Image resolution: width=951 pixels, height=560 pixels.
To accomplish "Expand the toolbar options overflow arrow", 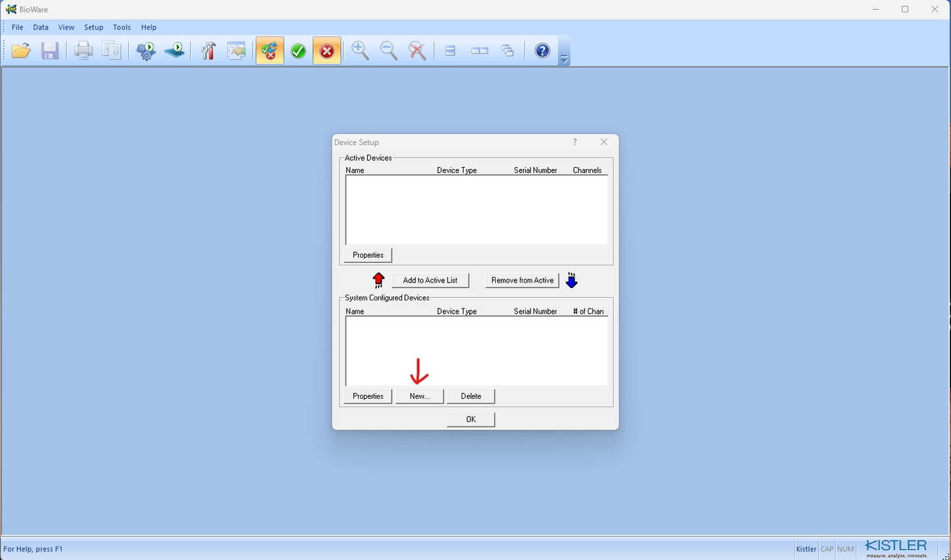I will 564,60.
